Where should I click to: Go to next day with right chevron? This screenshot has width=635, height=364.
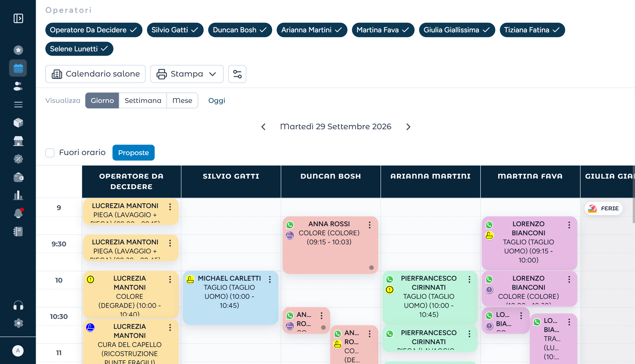[x=408, y=127]
